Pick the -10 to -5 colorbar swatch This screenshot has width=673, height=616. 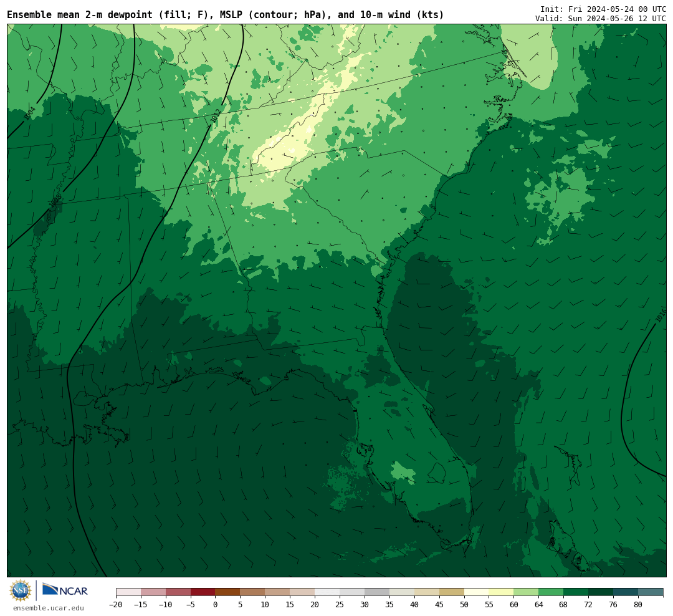pyautogui.click(x=178, y=592)
